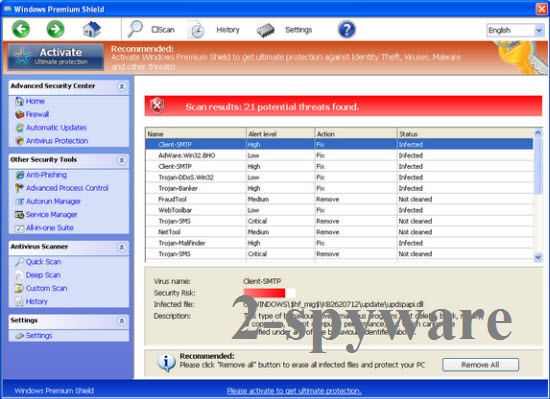This screenshot has width=550, height=399.
Task: Collapse the Antivirus Scanner panel
Action: [x=122, y=247]
